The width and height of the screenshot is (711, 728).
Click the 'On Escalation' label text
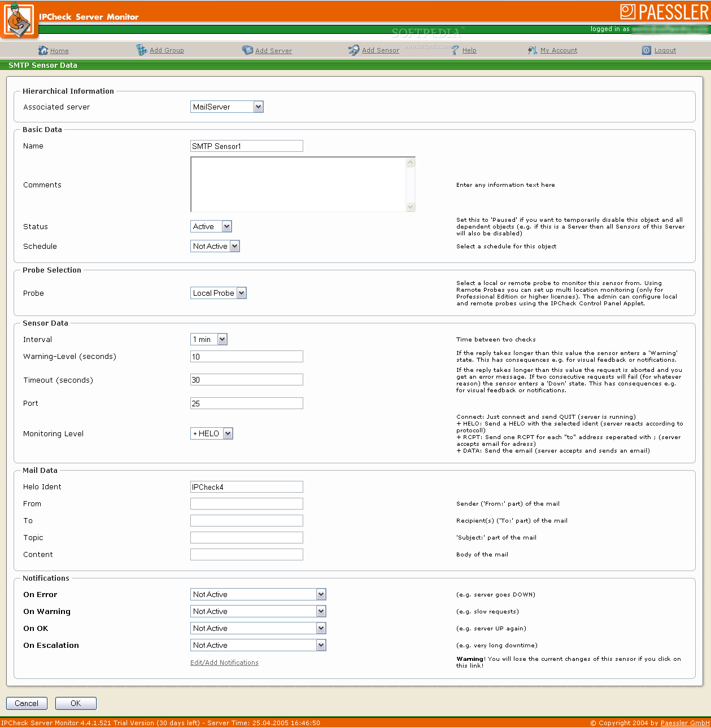[x=51, y=645]
